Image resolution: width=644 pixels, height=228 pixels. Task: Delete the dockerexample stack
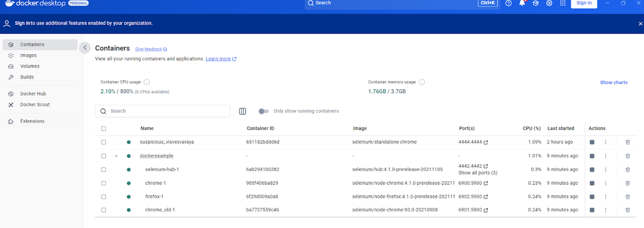pyautogui.click(x=627, y=156)
